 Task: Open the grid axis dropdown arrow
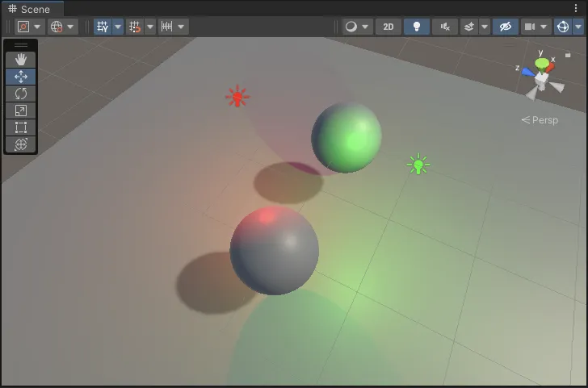[118, 27]
